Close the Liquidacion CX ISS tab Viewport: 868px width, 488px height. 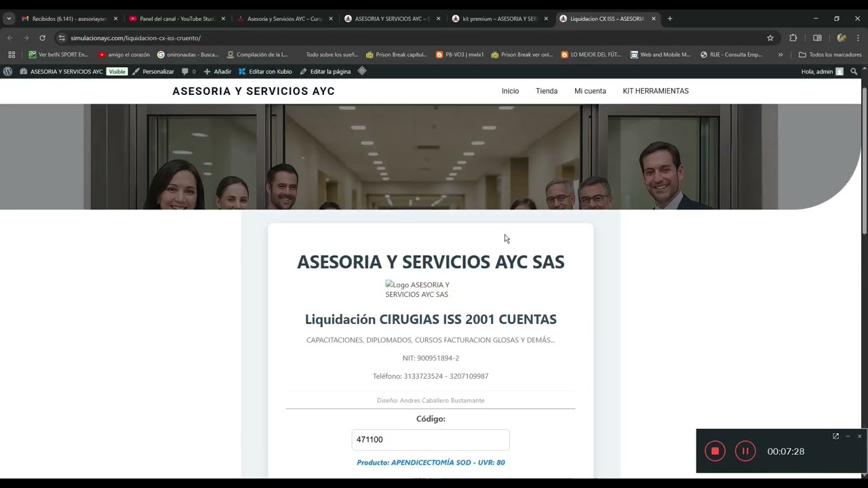[x=654, y=19]
